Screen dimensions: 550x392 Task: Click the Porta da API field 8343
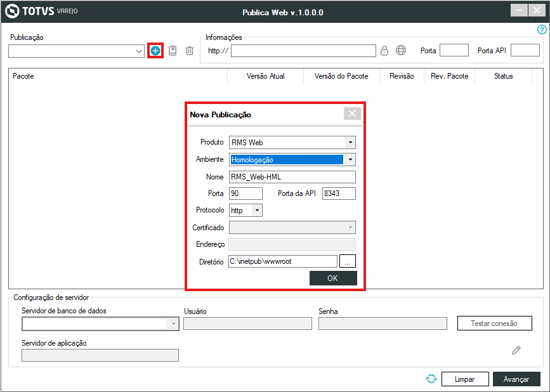coord(339,193)
